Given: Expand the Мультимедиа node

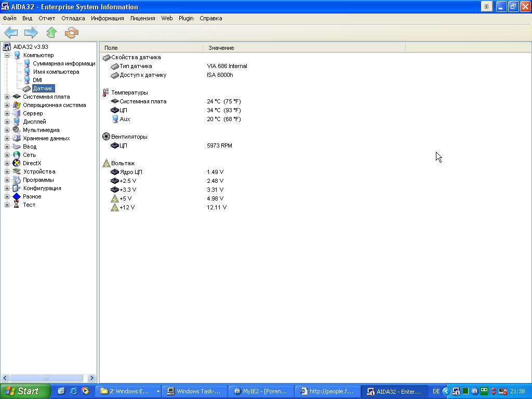Looking at the screenshot, I should click(7, 130).
